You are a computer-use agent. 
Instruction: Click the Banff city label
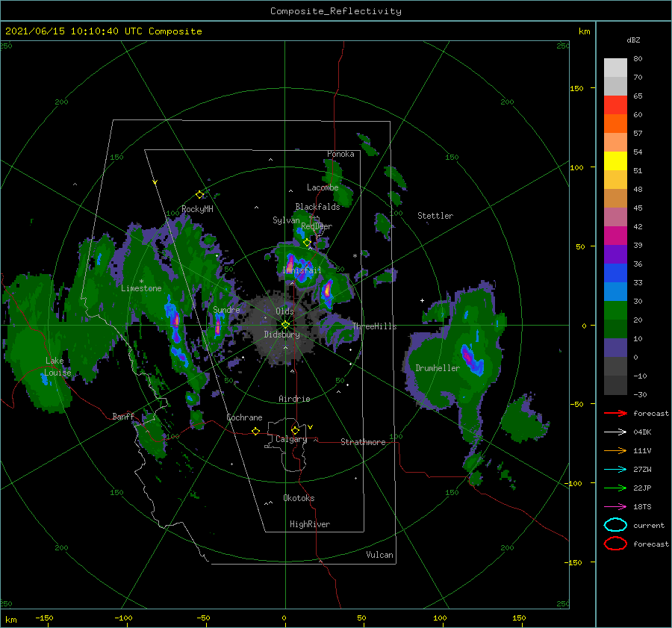point(123,416)
